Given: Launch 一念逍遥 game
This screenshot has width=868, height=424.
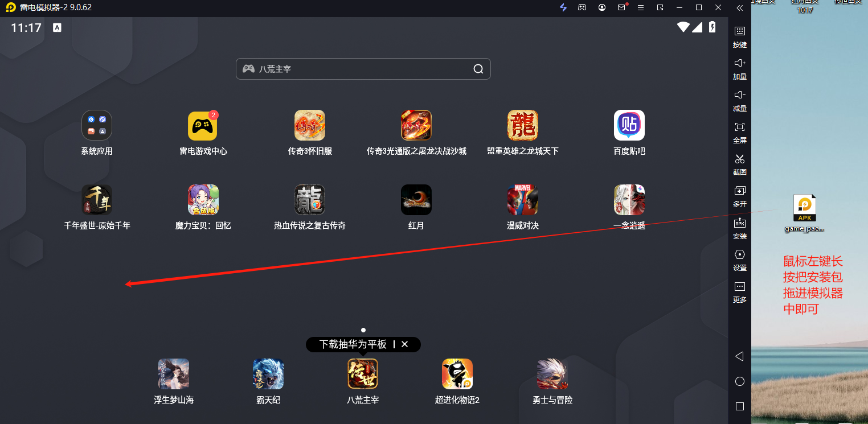Looking at the screenshot, I should (x=629, y=200).
